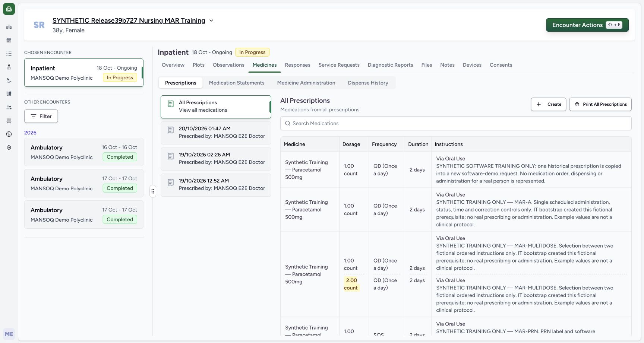This screenshot has width=644, height=343.
Task: Open the Filter for other encounters
Action: [x=41, y=116]
